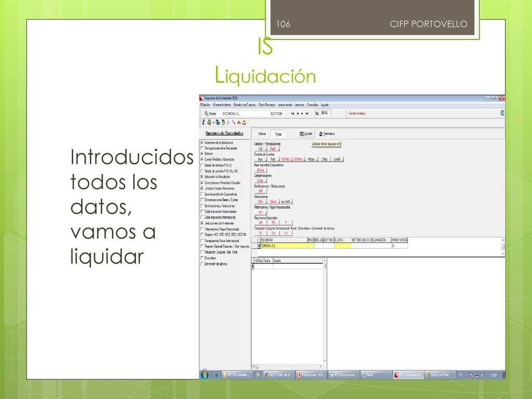Open the Filiación menu
The width and height of the screenshot is (532, 399).
coord(205,105)
